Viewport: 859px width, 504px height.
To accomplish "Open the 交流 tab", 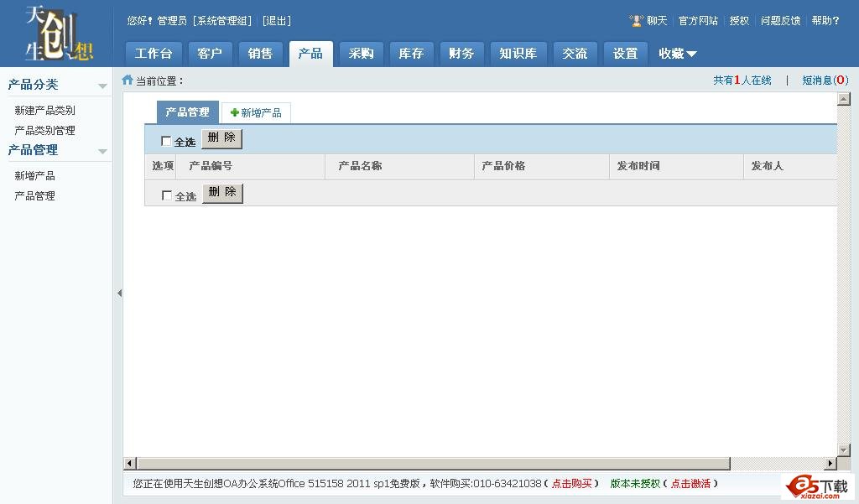I will pos(575,54).
